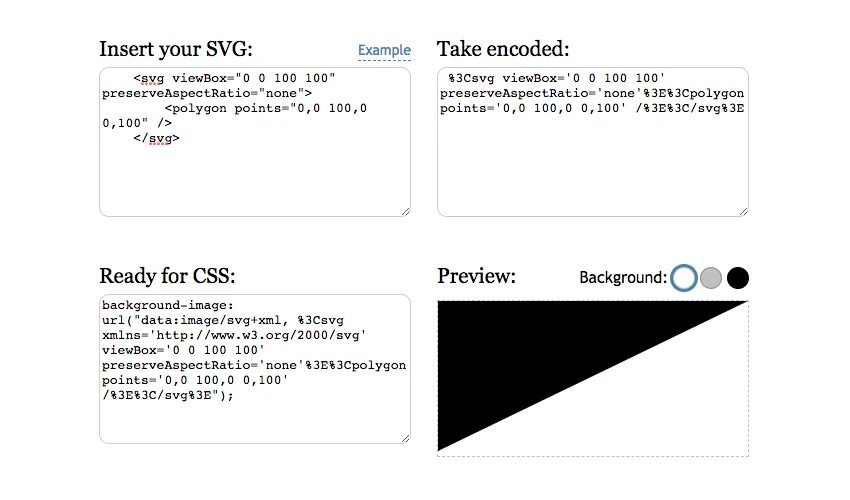Click the polygon points line in the encoded box
Viewport: 850px width, 500px height.
591,108
